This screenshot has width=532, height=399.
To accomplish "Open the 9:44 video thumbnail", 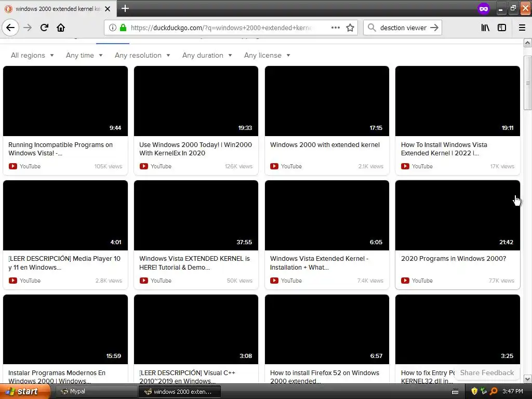I will [65, 101].
